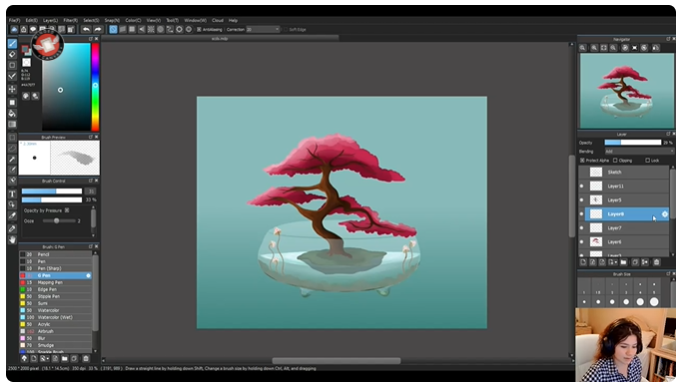
Task: Click the brush size slider bar
Action: [52, 191]
